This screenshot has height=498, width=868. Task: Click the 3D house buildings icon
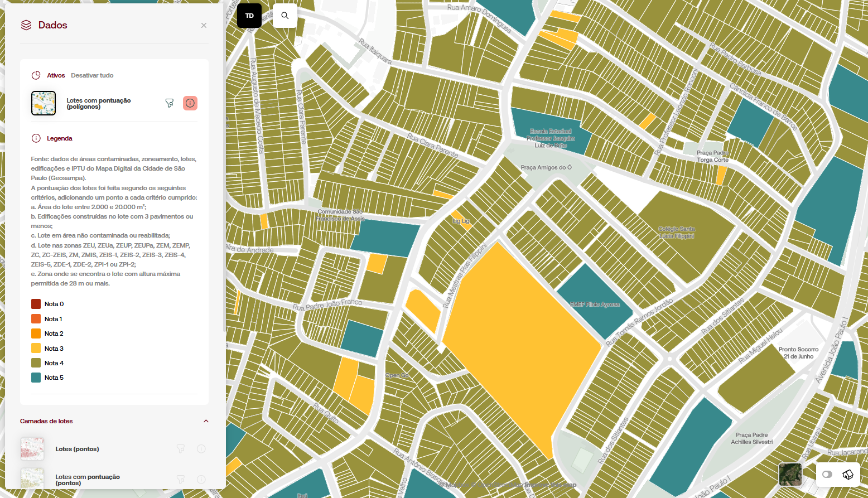pyautogui.click(x=848, y=475)
